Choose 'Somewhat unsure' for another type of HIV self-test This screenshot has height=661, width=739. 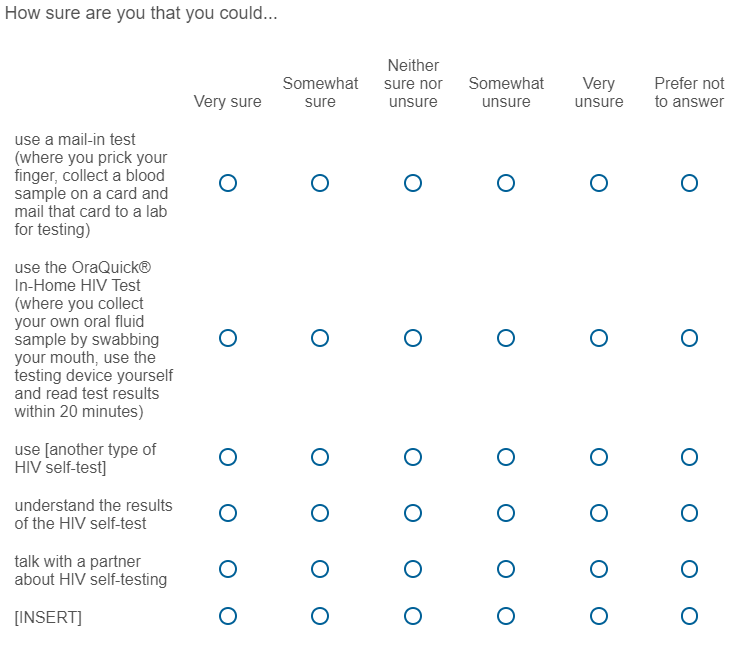[506, 457]
